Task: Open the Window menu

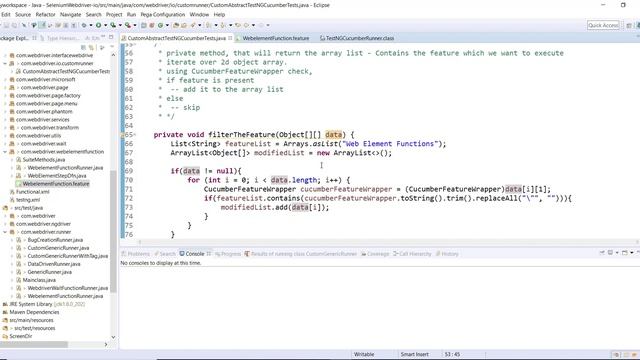Action: [x=199, y=14]
